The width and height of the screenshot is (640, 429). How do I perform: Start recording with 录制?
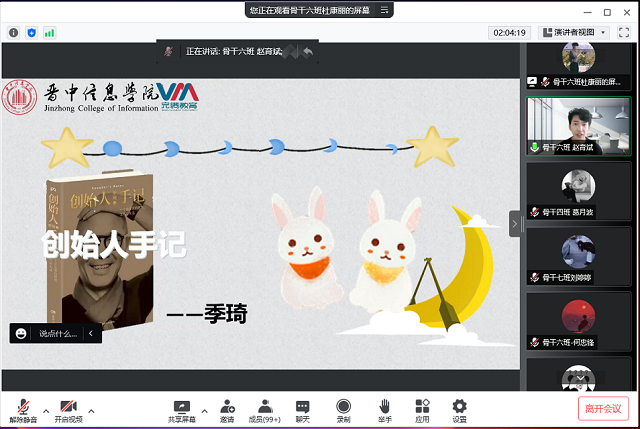pyautogui.click(x=343, y=411)
